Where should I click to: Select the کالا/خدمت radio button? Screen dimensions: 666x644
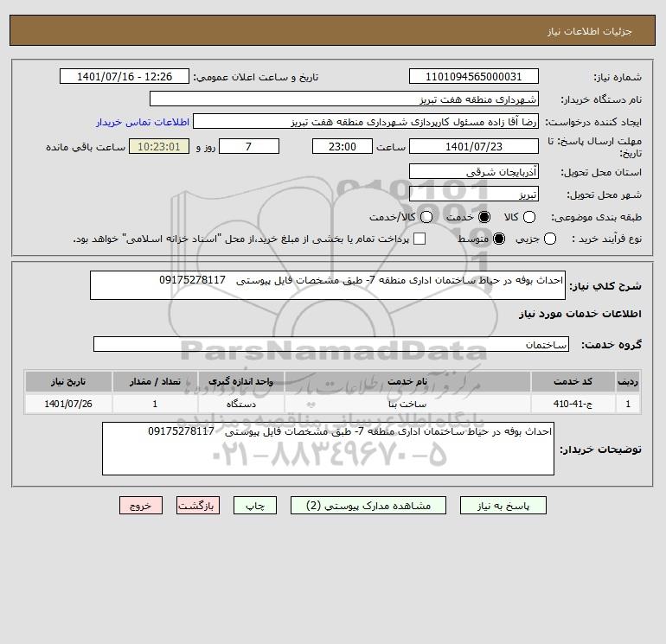click(x=426, y=217)
